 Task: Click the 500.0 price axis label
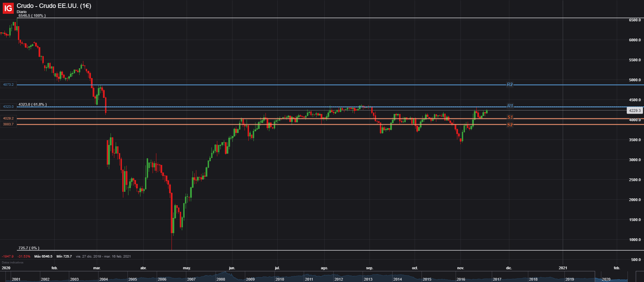636,260
